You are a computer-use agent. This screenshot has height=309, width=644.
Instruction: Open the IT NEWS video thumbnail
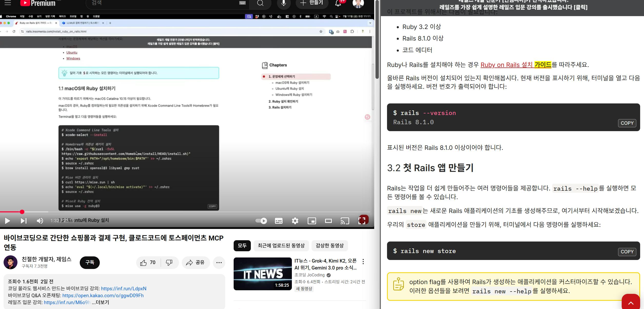tap(263, 274)
